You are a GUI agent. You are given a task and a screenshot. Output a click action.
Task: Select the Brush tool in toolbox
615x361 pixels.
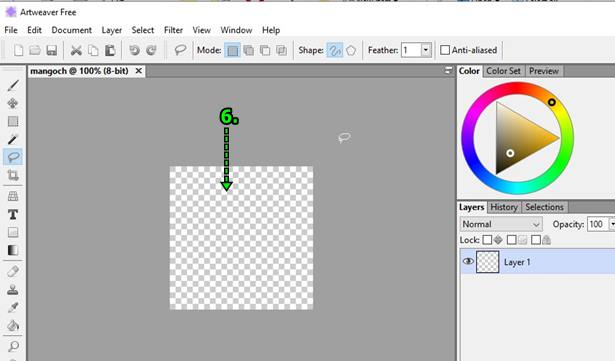13,85
